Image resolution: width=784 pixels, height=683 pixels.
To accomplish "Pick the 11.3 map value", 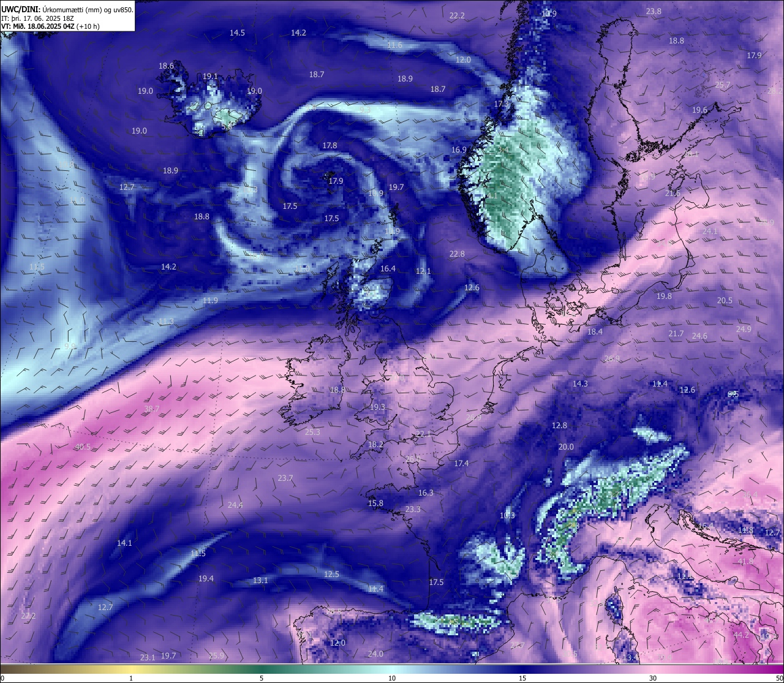I will [x=166, y=321].
